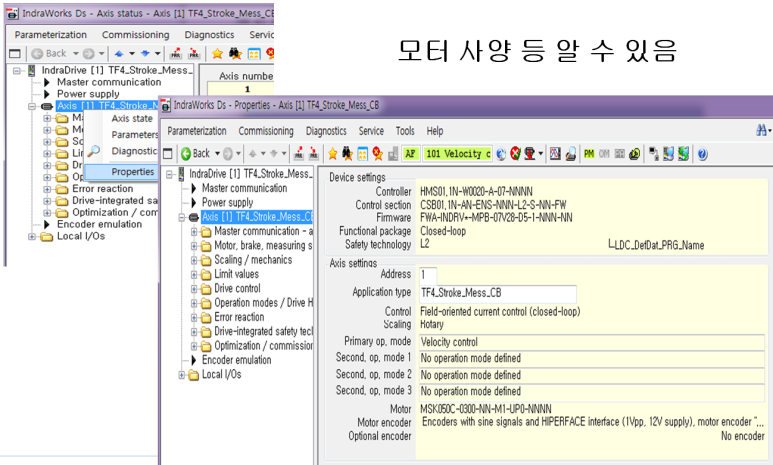Open the dropdown arrow beside the red stamp icon
This screenshot has height=465, width=773.
point(540,154)
